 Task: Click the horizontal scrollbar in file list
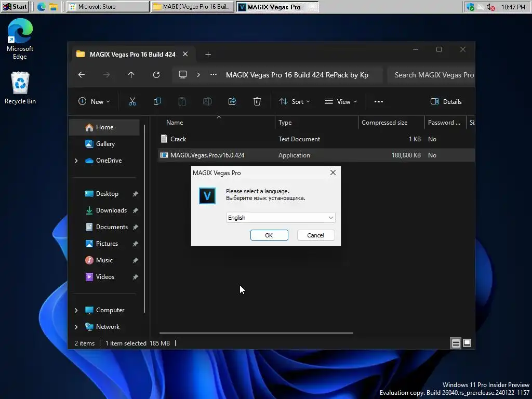pos(256,333)
